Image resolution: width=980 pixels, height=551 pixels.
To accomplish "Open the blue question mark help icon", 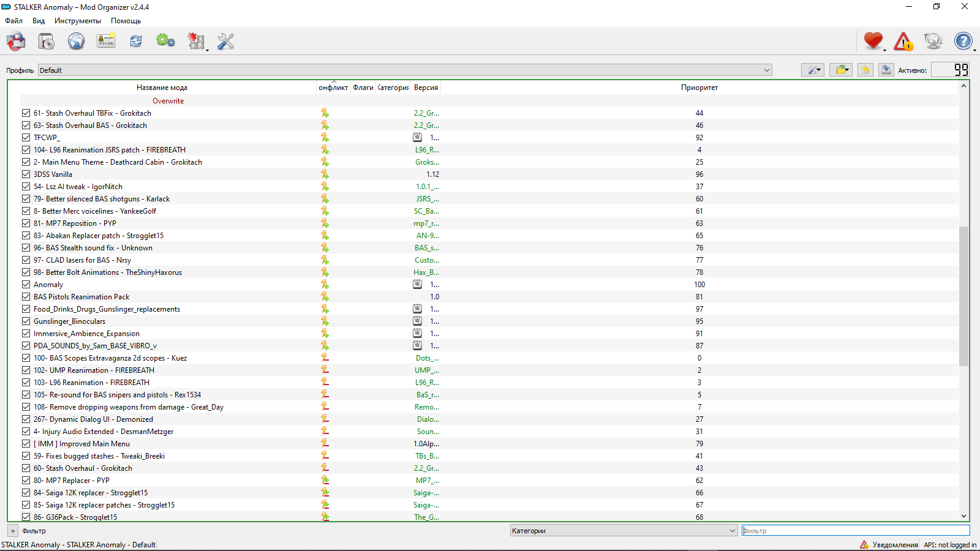I will coord(963,42).
